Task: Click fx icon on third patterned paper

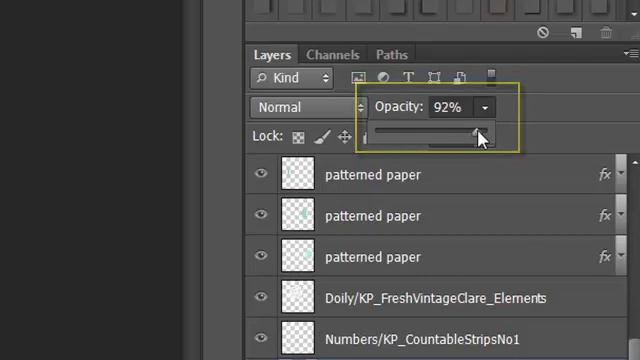Action: click(x=605, y=257)
